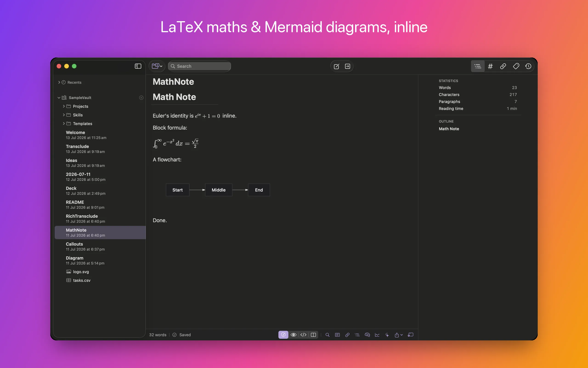This screenshot has height=368, width=588.
Task: Click the import arrow-in-box icon
Action: tap(348, 66)
